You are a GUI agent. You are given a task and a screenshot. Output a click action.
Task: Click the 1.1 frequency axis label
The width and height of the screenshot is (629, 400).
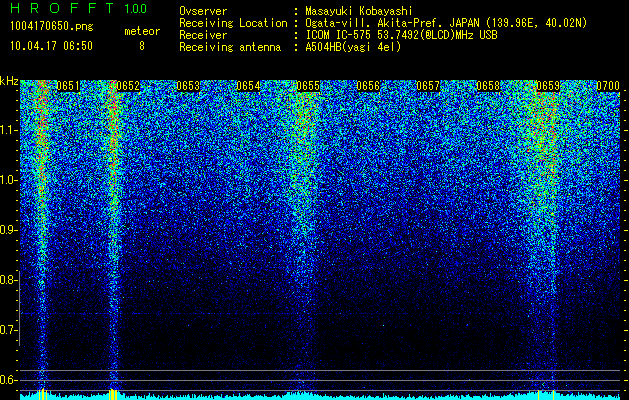coord(7,130)
